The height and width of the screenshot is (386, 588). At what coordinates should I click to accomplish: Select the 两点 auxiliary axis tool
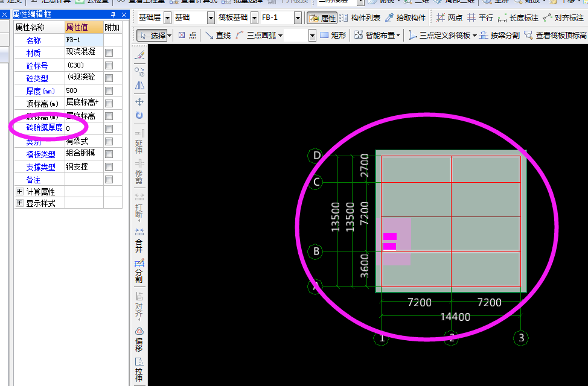click(x=450, y=17)
